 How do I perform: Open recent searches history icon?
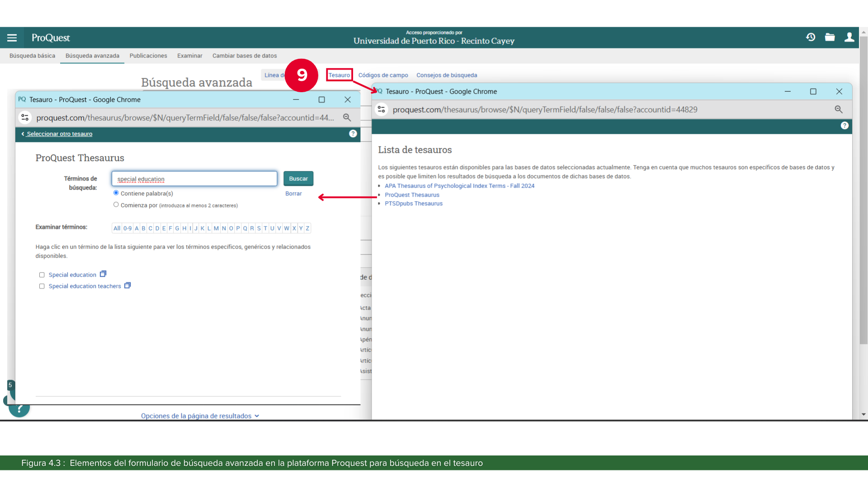pos(811,38)
